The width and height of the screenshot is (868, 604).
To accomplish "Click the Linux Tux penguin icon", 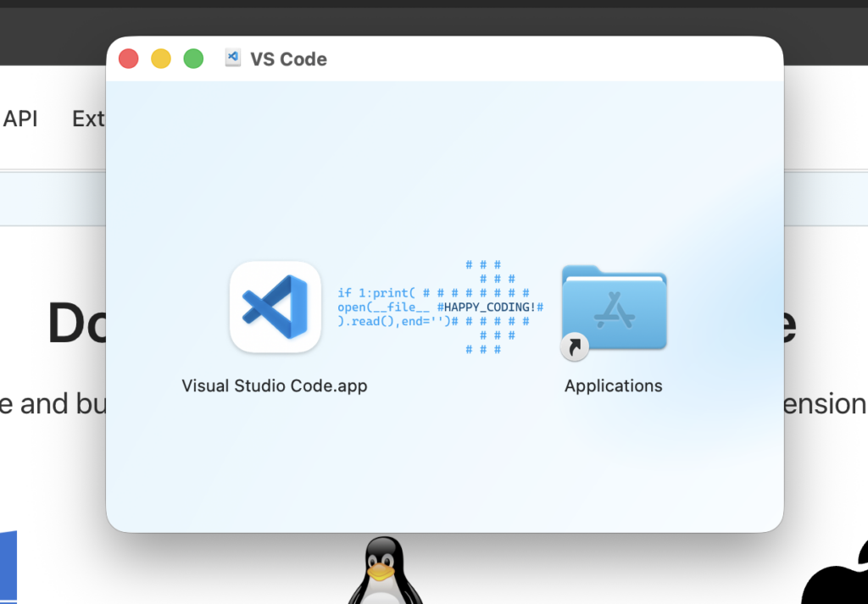I will [381, 572].
